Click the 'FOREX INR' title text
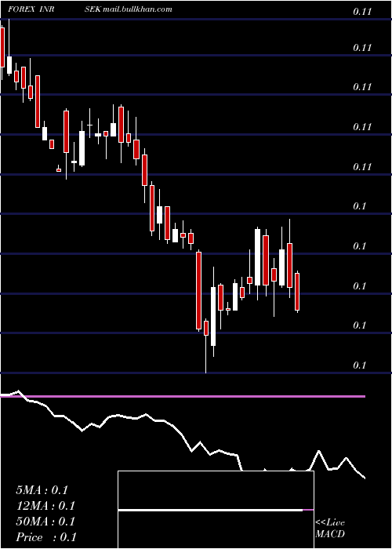Screen dimensions: 392x549 (31, 9)
